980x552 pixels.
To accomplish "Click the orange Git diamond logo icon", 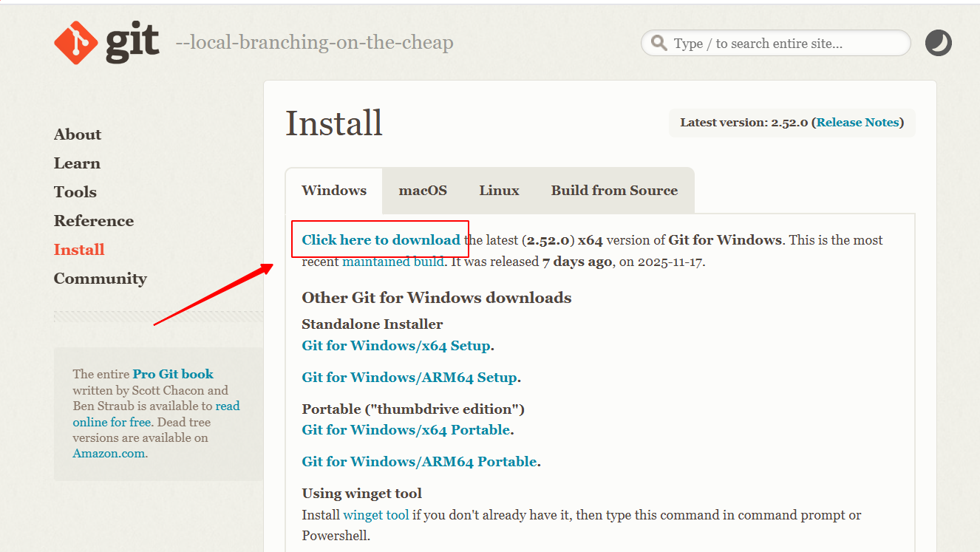I will pos(76,42).
